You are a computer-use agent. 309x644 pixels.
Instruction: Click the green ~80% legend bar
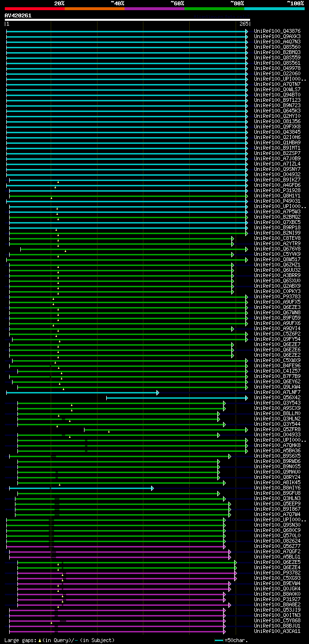coord(214,8)
